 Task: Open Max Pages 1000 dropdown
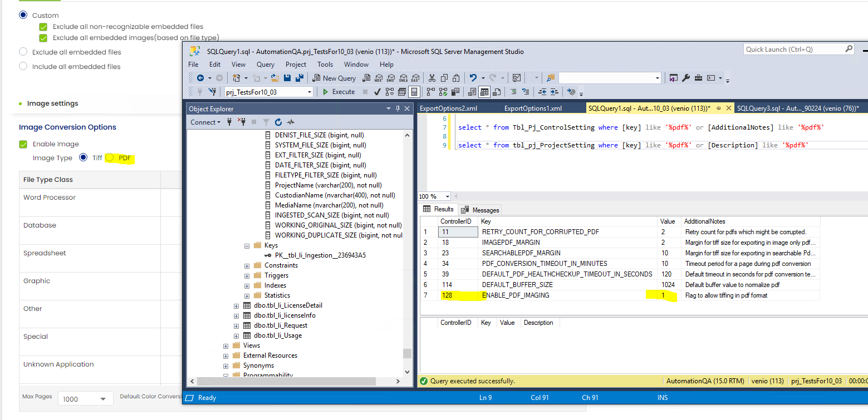tap(85, 399)
